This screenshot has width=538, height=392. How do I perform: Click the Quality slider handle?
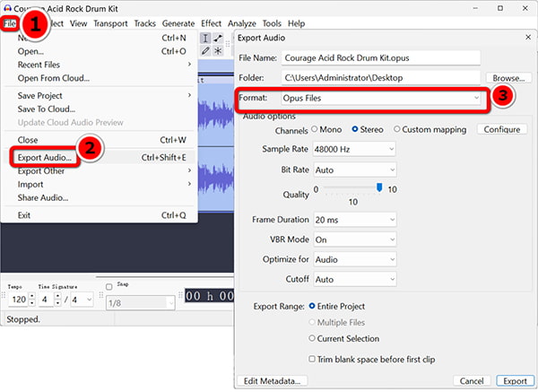[379, 187]
